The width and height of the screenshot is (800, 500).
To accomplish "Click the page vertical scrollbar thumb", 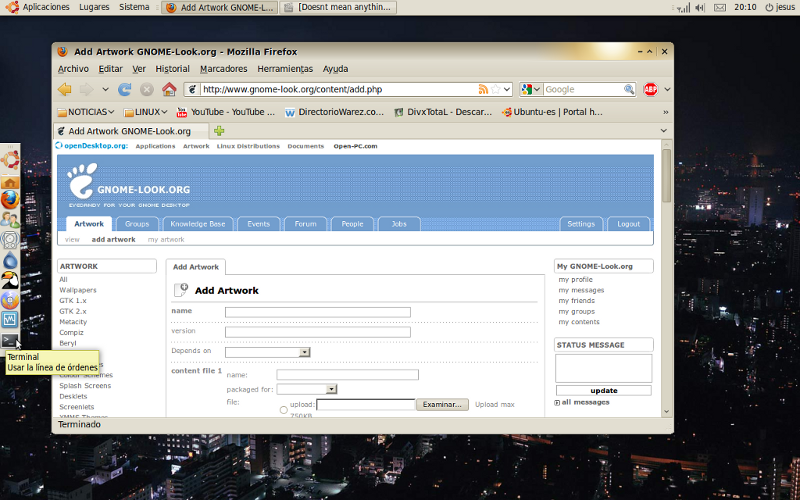I will click(666, 176).
